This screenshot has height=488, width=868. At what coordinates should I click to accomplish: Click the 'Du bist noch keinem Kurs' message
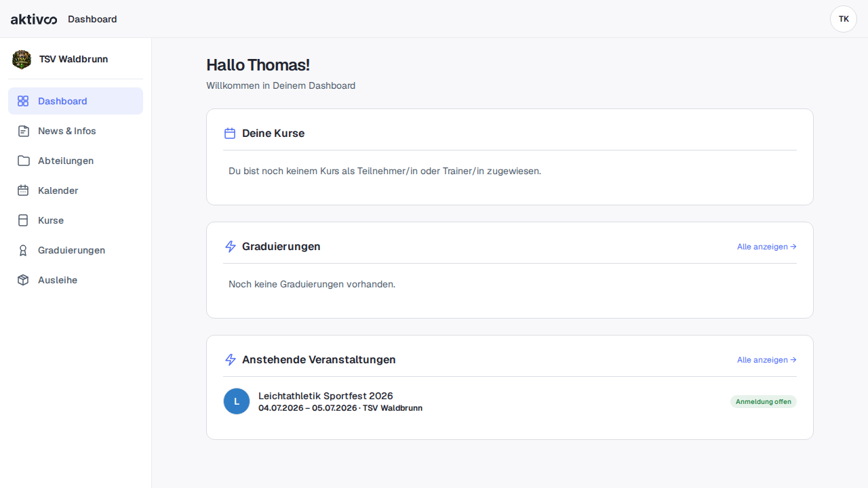(x=384, y=171)
